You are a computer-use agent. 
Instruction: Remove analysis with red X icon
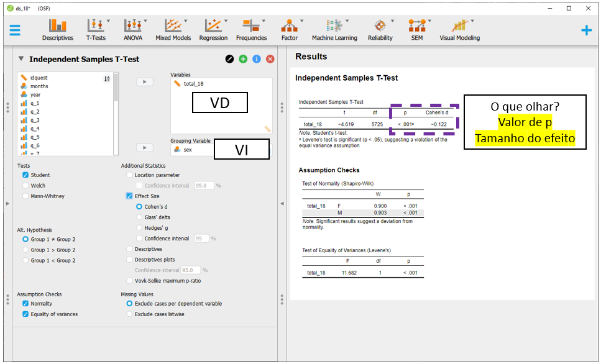click(270, 59)
